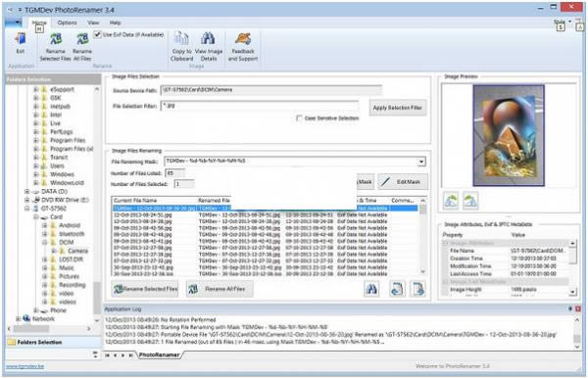Click Rename Selected Files ribbon icon

coord(56,39)
